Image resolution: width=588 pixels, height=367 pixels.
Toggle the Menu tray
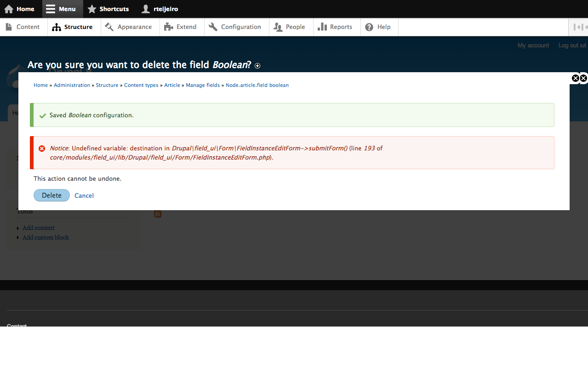(x=63, y=9)
